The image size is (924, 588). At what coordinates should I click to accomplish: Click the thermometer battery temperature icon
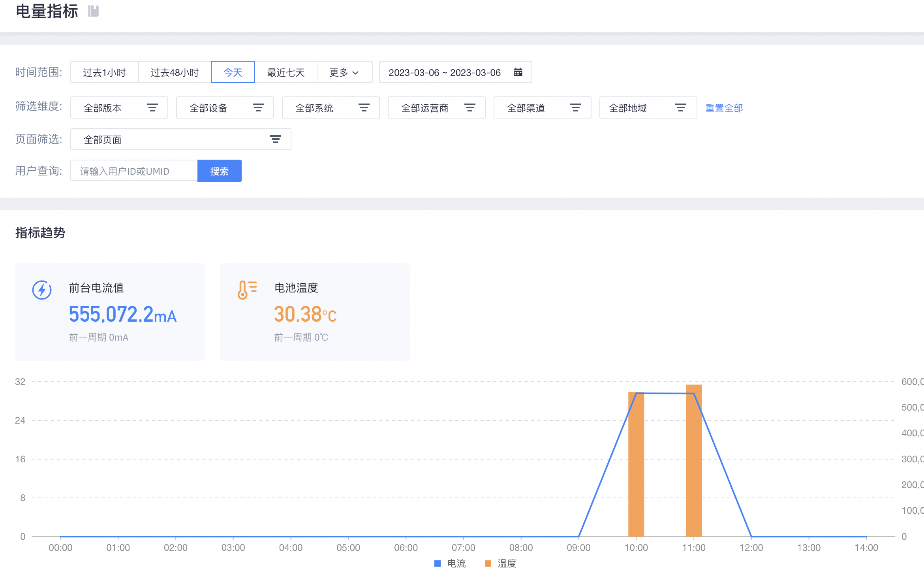[x=247, y=290]
